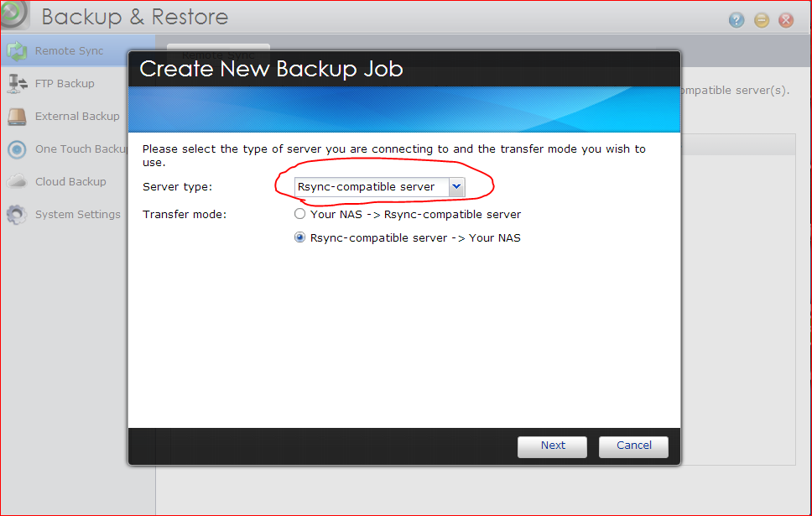Open System Settings in the sidebar

(x=77, y=215)
